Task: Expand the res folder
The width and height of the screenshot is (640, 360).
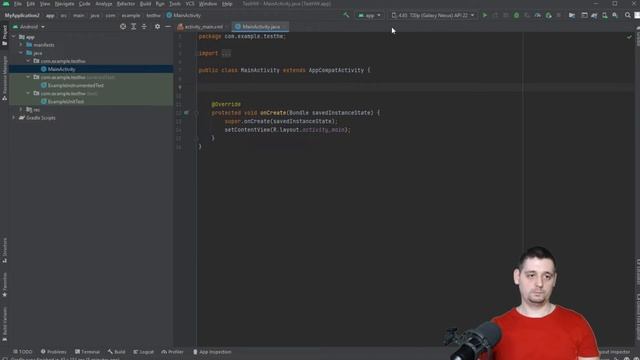Action: coord(21,109)
